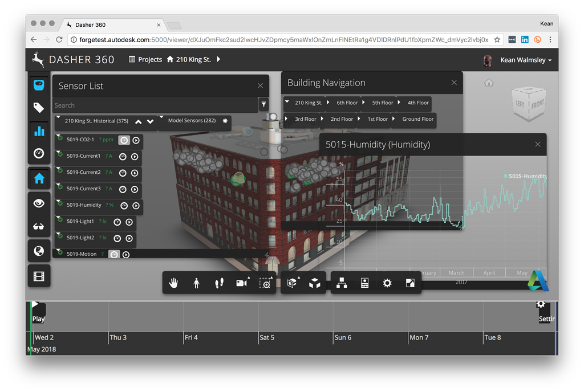The width and height of the screenshot is (584, 392).
Task: Click the globe icon in left sidebar
Action: [39, 251]
